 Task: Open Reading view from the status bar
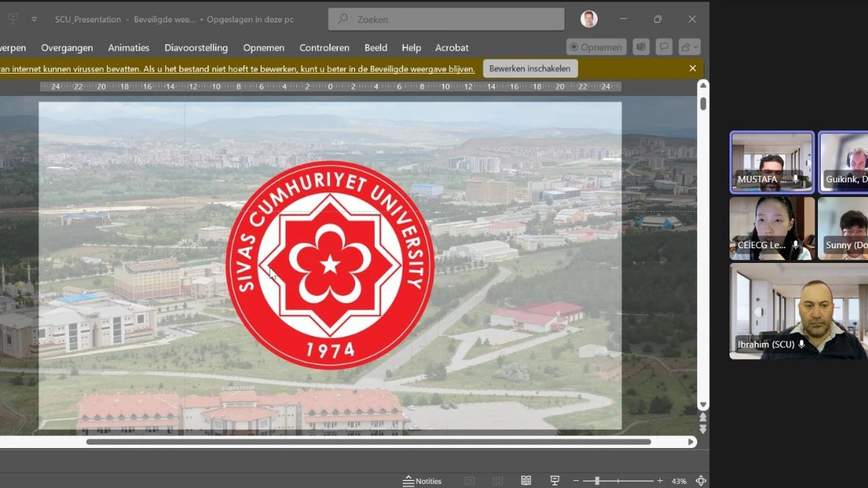point(526,481)
